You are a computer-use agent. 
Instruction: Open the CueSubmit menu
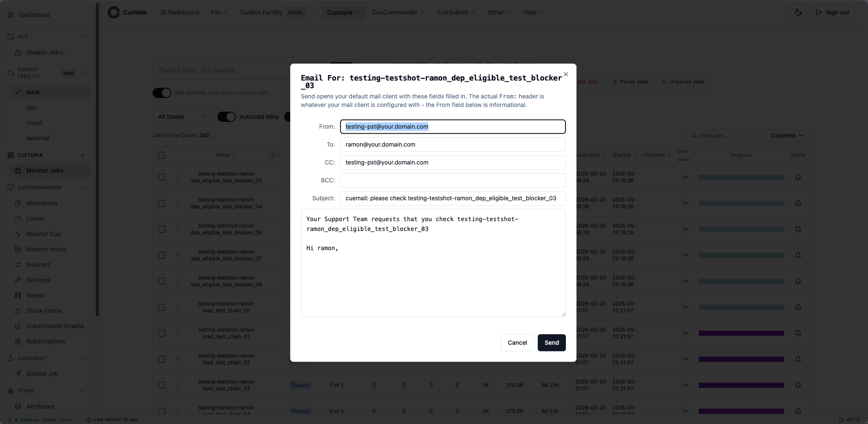point(456,12)
